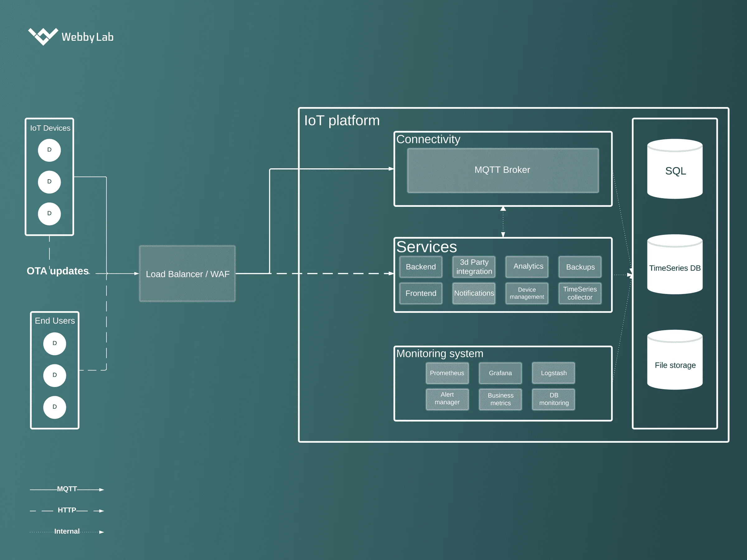Select the Prometheus monitoring box
Viewport: 747px width, 560px height.
point(447,373)
